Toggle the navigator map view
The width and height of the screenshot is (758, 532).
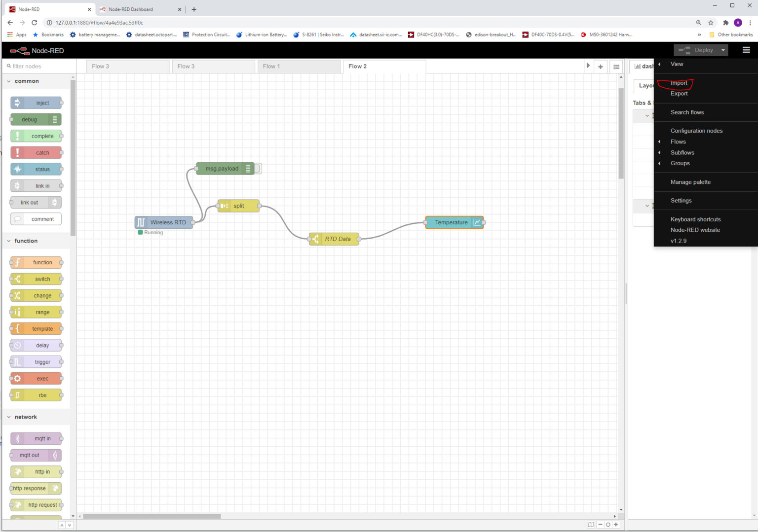click(x=591, y=525)
